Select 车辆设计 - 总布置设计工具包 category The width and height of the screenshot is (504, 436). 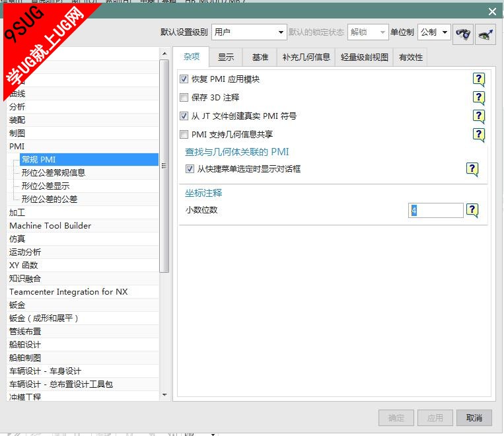pos(83,384)
